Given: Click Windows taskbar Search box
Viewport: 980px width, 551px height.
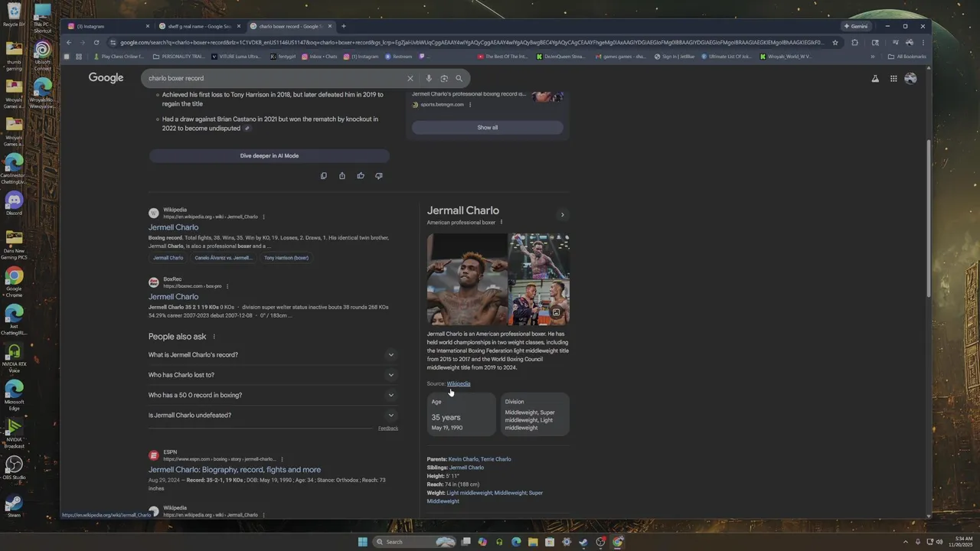Looking at the screenshot, I should 414,542.
